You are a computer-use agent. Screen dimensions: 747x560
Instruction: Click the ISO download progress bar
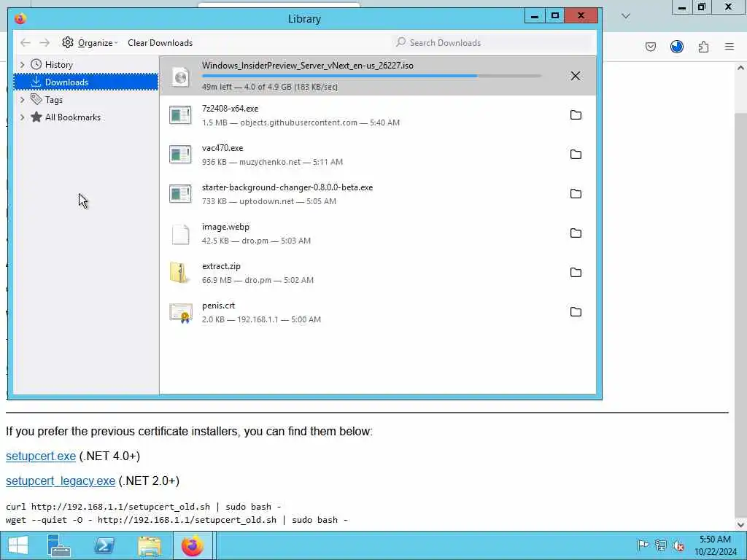click(371, 76)
